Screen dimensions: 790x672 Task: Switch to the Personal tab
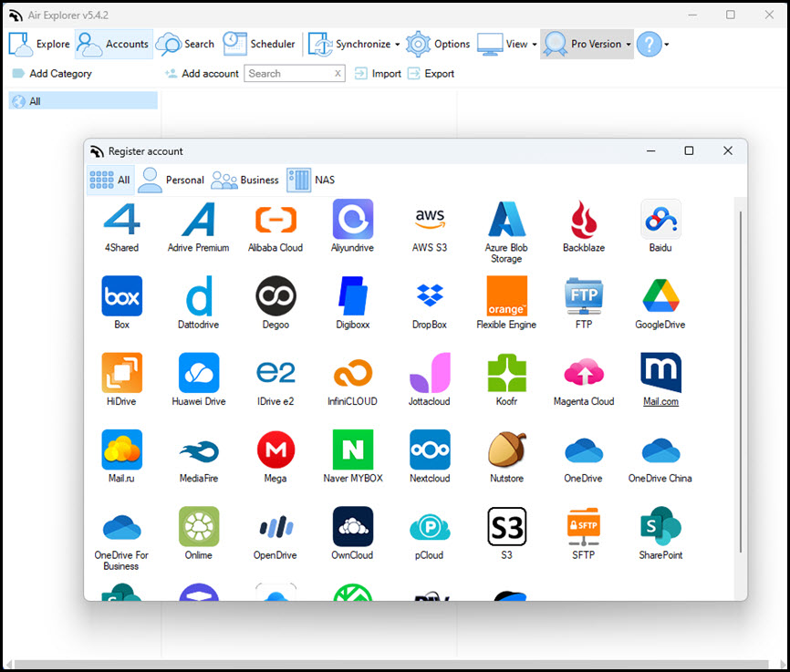pos(172,180)
